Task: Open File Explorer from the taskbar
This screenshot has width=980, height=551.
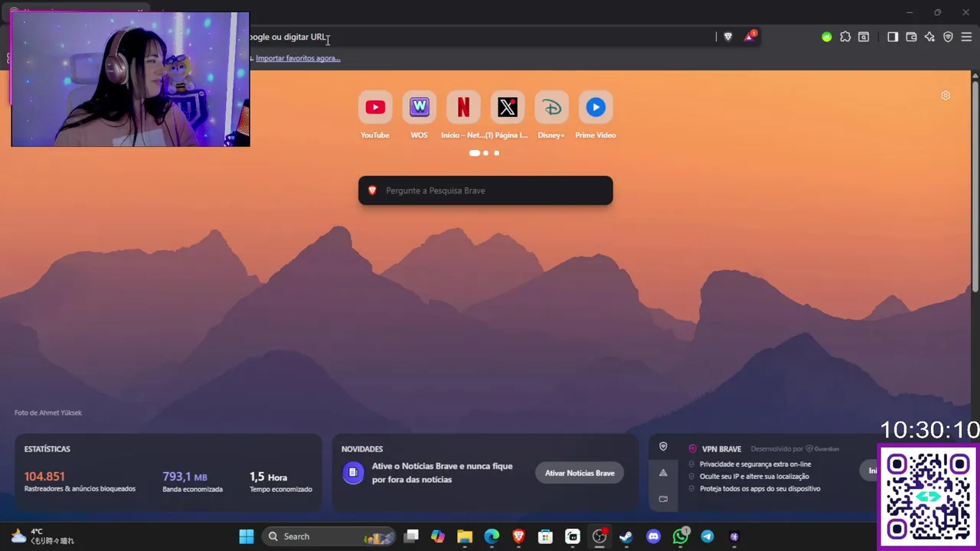Action: pos(465,536)
